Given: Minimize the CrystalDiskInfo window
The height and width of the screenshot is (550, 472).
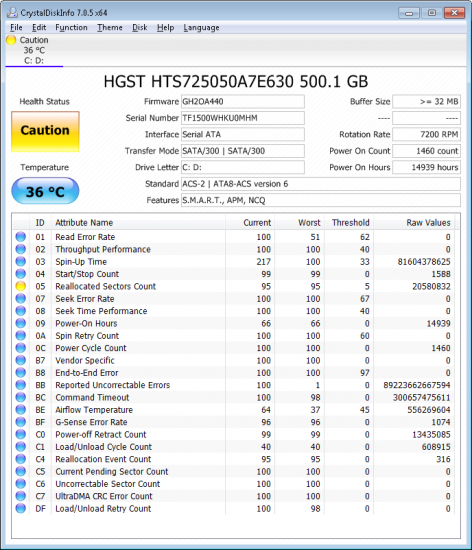Looking at the screenshot, I should pyautogui.click(x=409, y=13).
